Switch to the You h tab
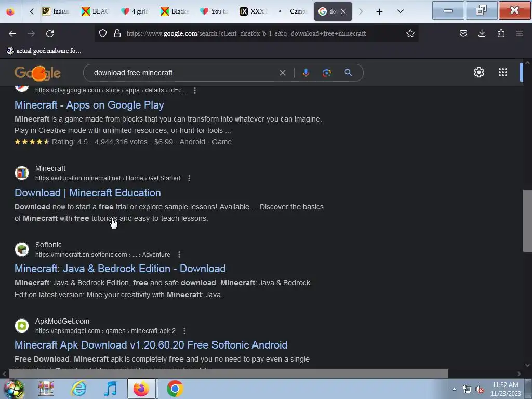The width and height of the screenshot is (532, 399). pyautogui.click(x=214, y=11)
